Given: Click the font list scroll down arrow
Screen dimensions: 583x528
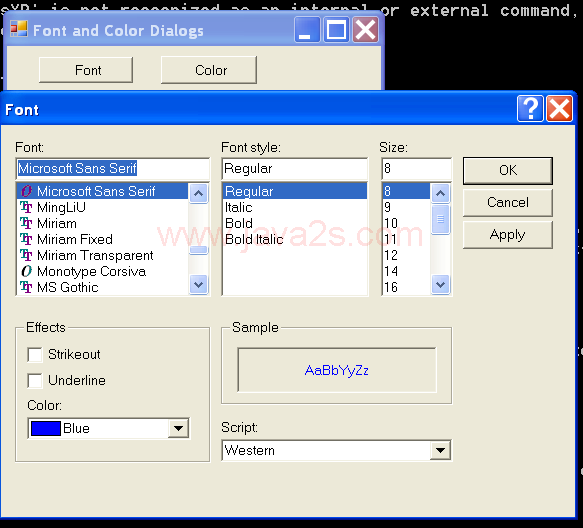Looking at the screenshot, I should click(x=199, y=285).
